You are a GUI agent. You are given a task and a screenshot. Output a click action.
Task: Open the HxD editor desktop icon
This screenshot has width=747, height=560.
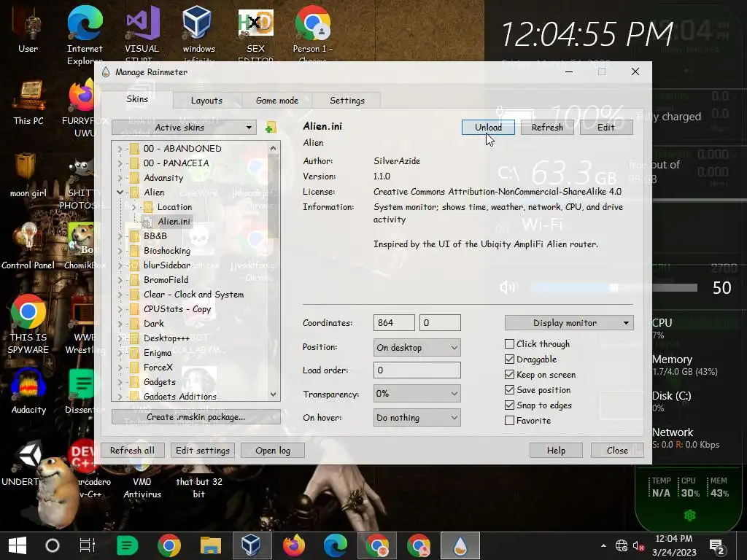[x=256, y=34]
